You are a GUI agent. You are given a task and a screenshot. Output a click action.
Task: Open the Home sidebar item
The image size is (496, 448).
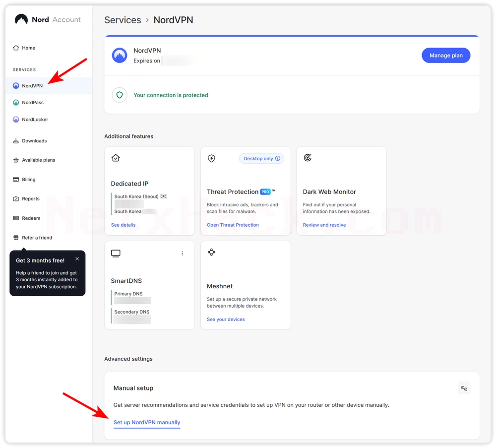[x=28, y=48]
